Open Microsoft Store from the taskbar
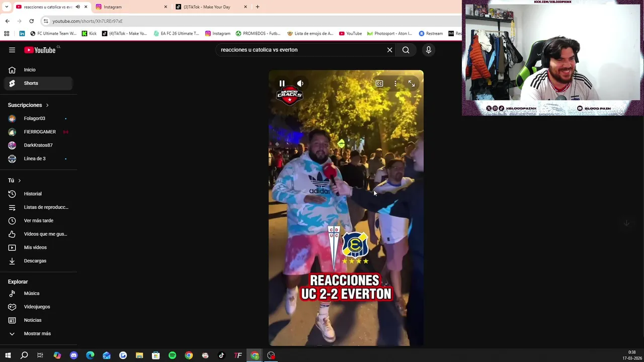Image resolution: width=644 pixels, height=362 pixels. click(x=156, y=355)
